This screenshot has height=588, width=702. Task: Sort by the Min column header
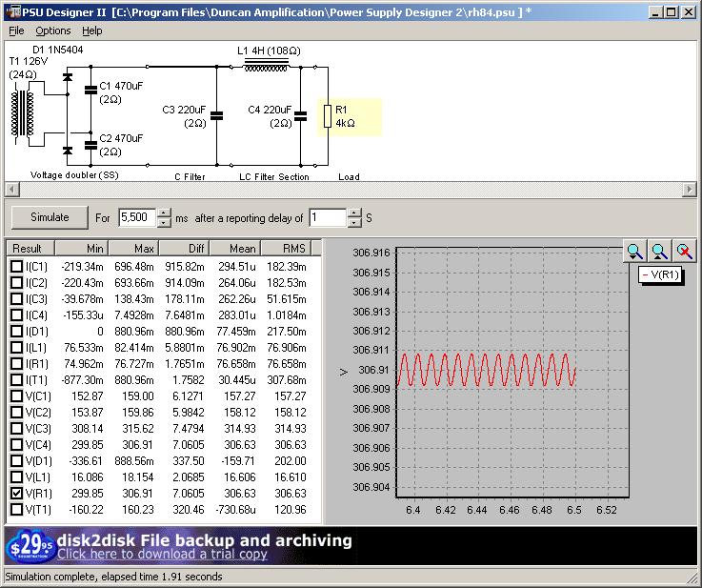pyautogui.click(x=81, y=248)
